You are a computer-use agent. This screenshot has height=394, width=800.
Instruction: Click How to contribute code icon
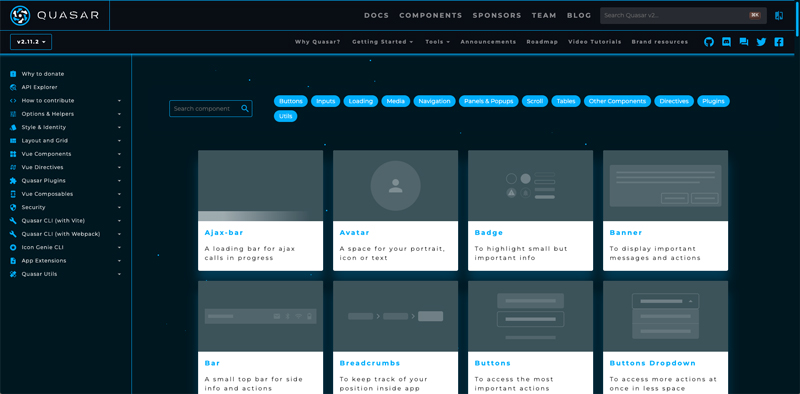[13, 101]
